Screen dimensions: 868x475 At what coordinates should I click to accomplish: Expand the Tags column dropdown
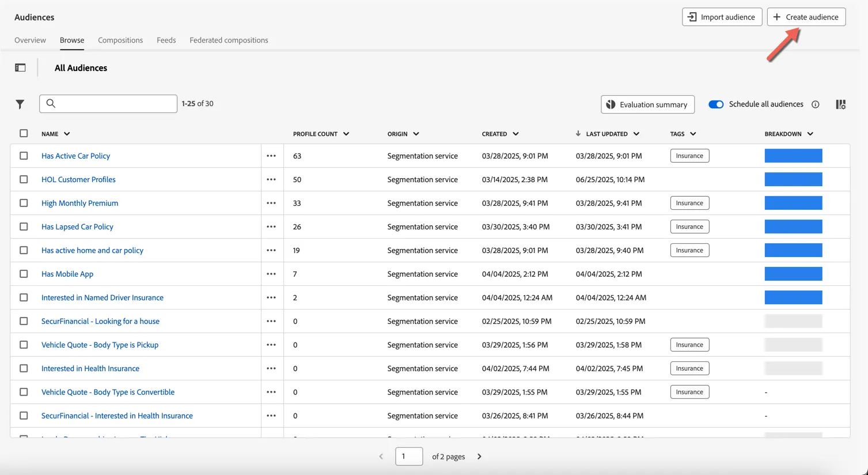click(x=693, y=134)
